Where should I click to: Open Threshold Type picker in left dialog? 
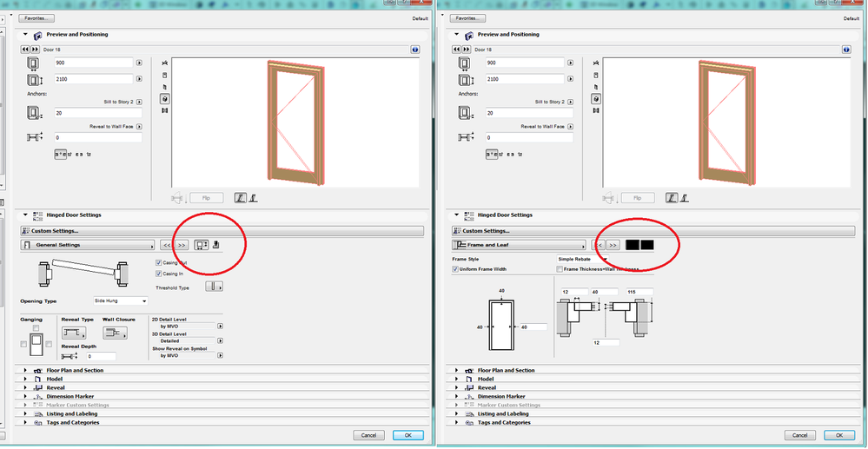click(x=215, y=287)
